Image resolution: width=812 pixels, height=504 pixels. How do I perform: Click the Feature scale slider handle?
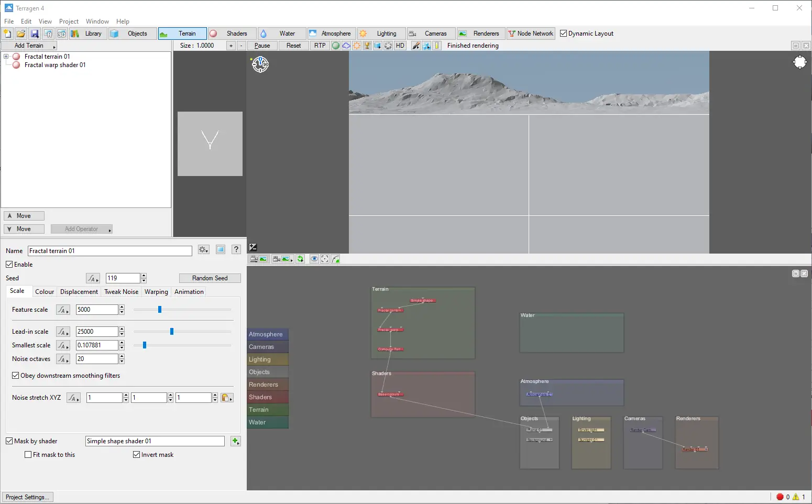pyautogui.click(x=160, y=310)
